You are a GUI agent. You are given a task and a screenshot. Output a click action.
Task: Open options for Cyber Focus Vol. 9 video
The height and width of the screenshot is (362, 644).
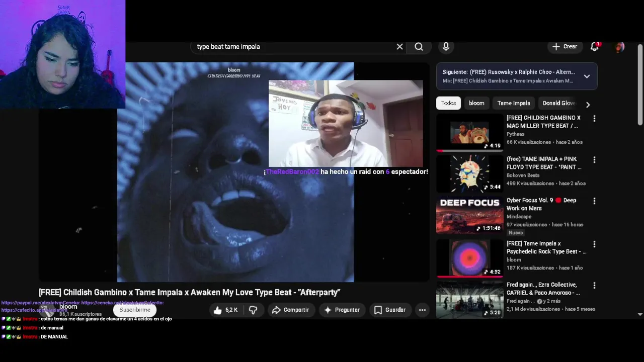[x=594, y=201]
